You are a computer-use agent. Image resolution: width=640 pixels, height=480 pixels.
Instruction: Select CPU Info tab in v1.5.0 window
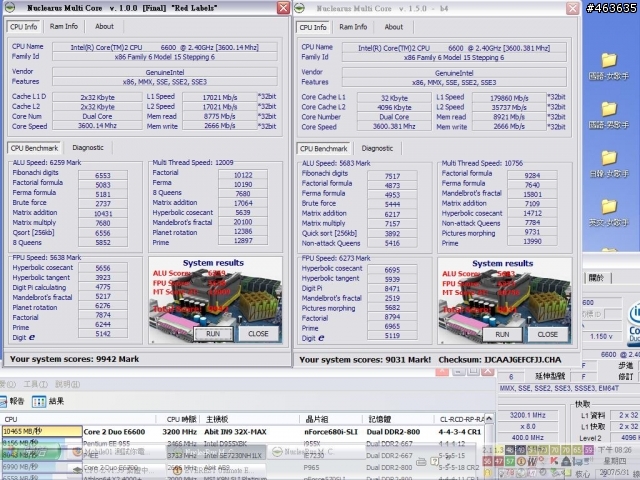[313, 28]
